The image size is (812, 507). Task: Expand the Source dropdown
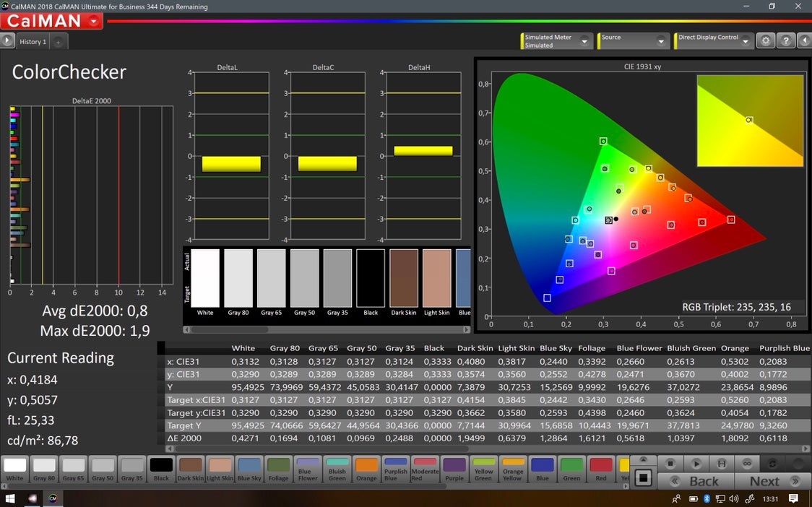click(661, 41)
